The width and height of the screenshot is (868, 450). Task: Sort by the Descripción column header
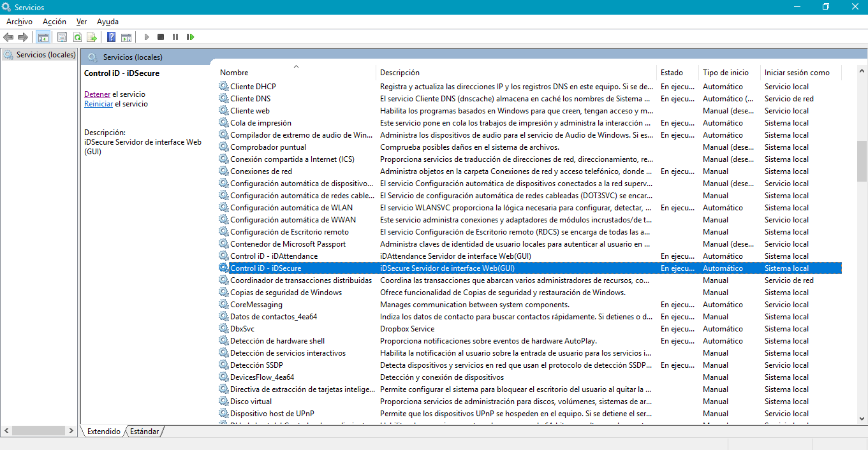pos(517,72)
